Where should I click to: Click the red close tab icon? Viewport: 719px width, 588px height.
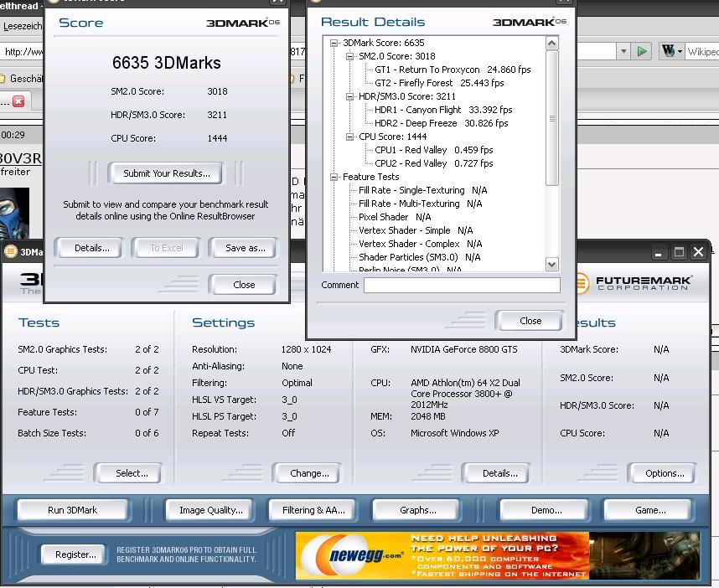click(18, 101)
